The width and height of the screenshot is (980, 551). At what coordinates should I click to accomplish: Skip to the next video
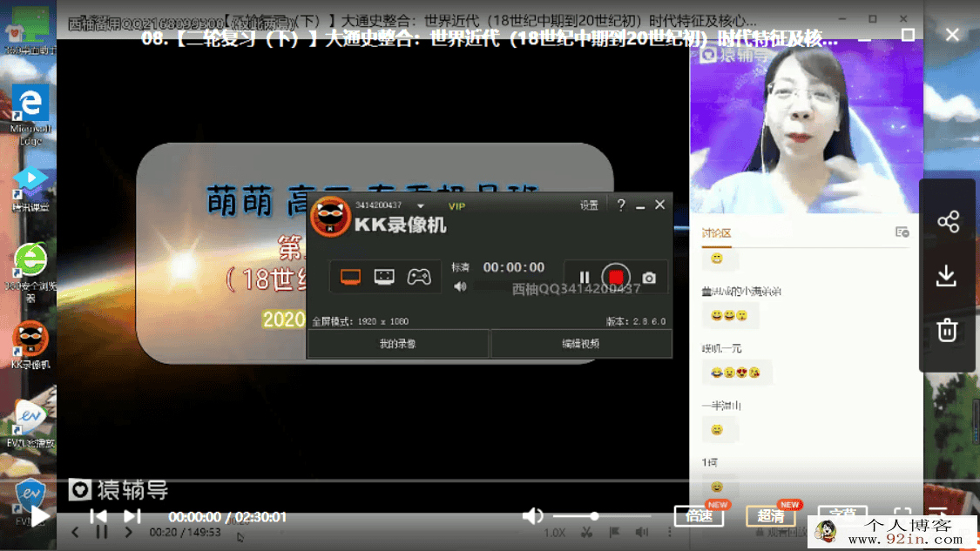pos(132,516)
